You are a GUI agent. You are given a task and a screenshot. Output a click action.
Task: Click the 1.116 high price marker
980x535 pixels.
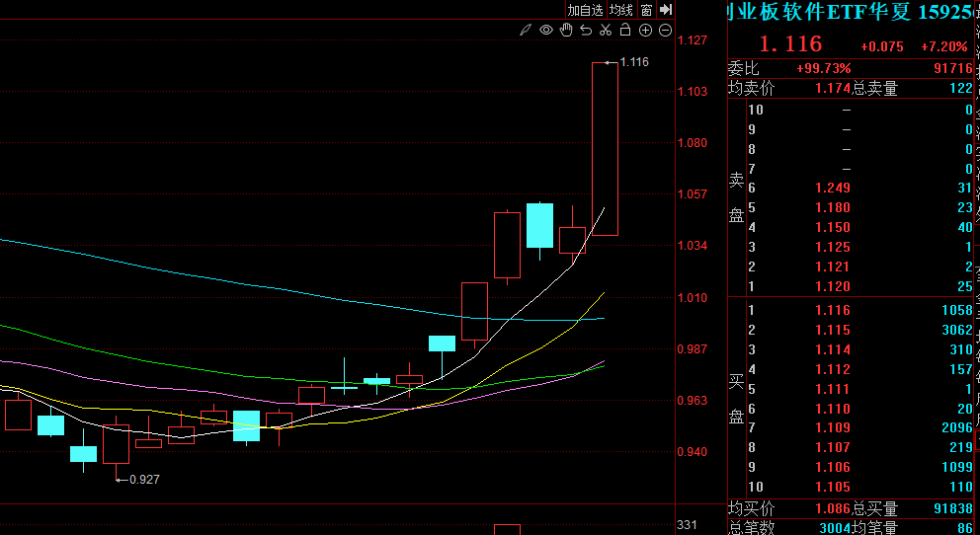coord(633,62)
